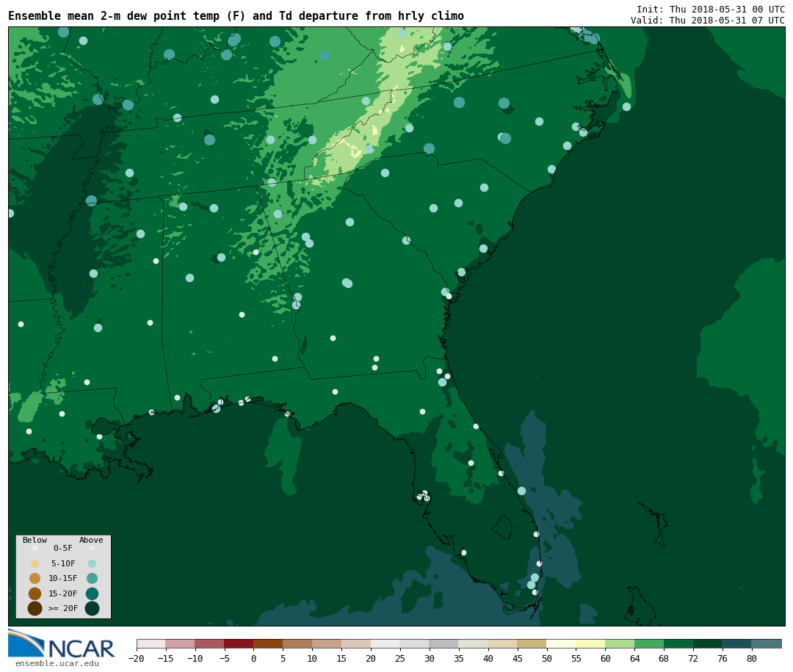This screenshot has width=793, height=672.
Task: Click the '-10' color bar tick label
Action: pyautogui.click(x=195, y=658)
